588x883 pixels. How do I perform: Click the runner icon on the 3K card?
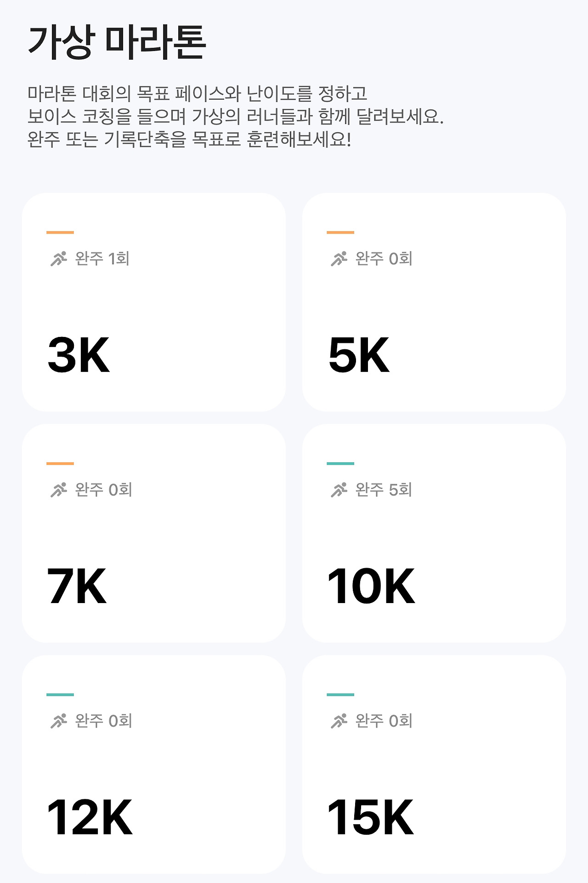click(x=59, y=259)
